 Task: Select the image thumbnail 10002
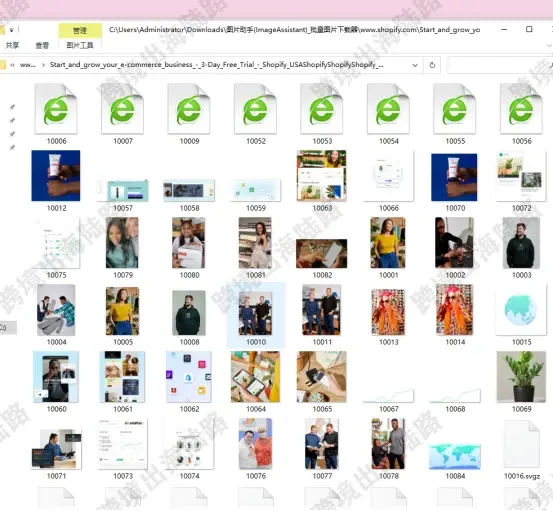pyautogui.click(x=454, y=243)
